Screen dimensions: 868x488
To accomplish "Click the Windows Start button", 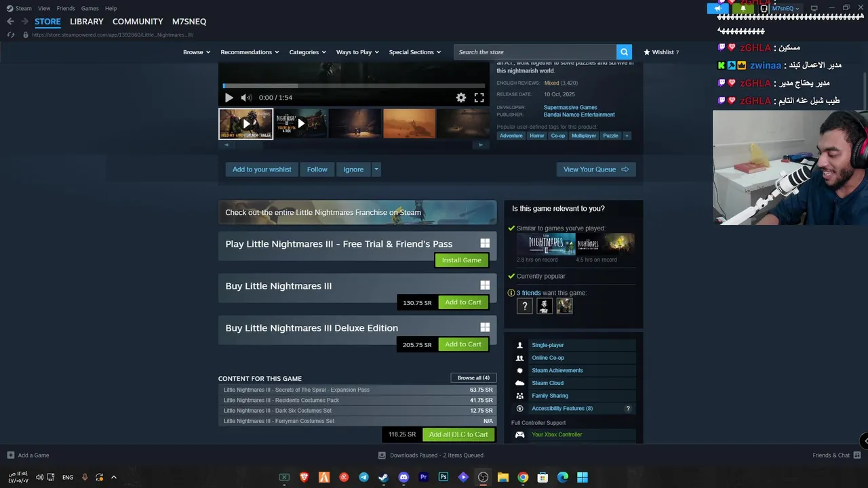I will click(x=583, y=477).
